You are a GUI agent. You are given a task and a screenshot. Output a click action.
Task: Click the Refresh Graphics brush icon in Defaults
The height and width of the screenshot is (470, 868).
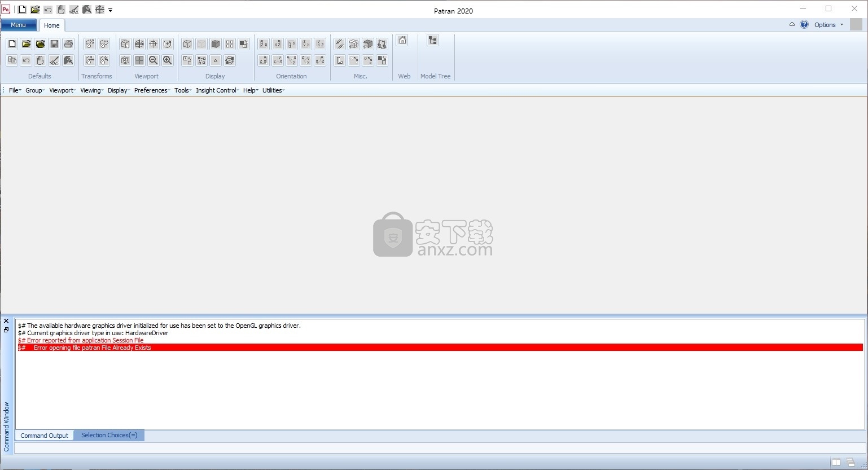(x=68, y=60)
